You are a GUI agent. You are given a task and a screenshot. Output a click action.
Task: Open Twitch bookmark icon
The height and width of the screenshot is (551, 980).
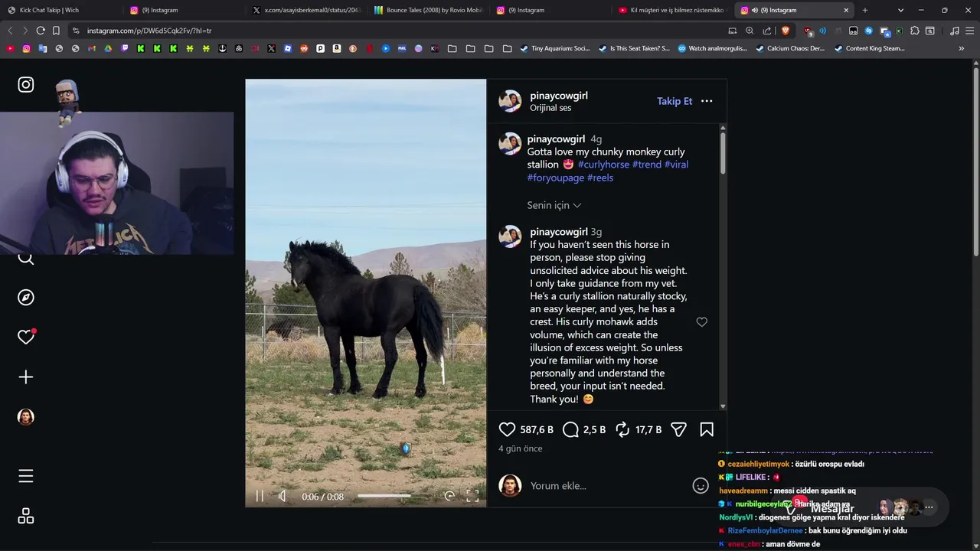tap(125, 48)
